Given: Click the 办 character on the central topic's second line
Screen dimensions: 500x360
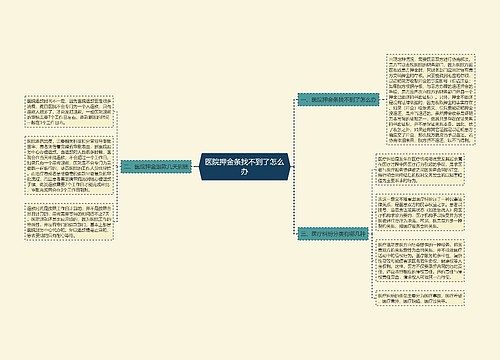Looking at the screenshot, I should (x=244, y=172).
